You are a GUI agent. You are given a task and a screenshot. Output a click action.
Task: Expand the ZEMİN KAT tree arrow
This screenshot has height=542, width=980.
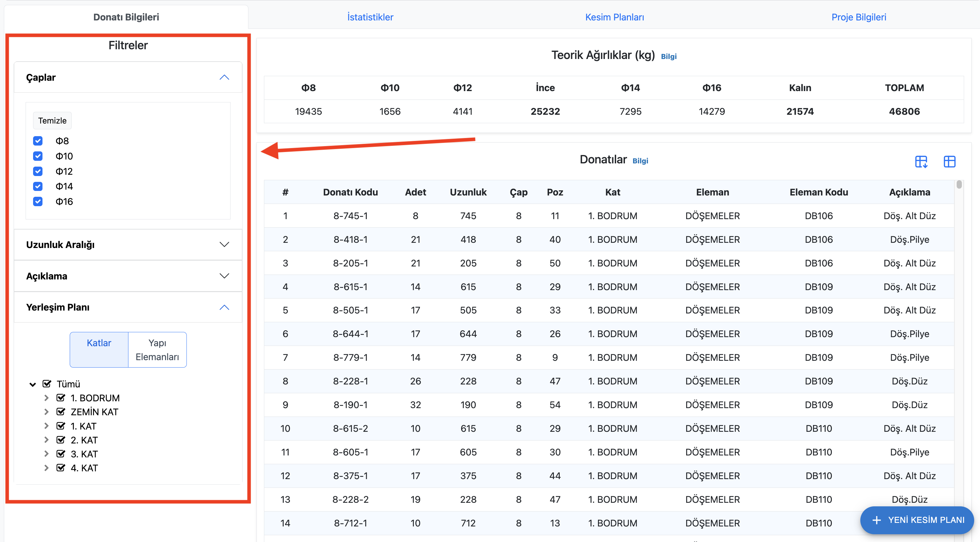(x=46, y=412)
